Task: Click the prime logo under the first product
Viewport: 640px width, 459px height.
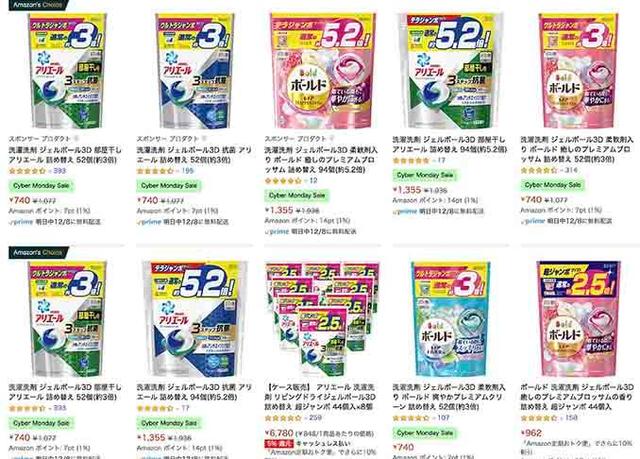Action: [21, 222]
